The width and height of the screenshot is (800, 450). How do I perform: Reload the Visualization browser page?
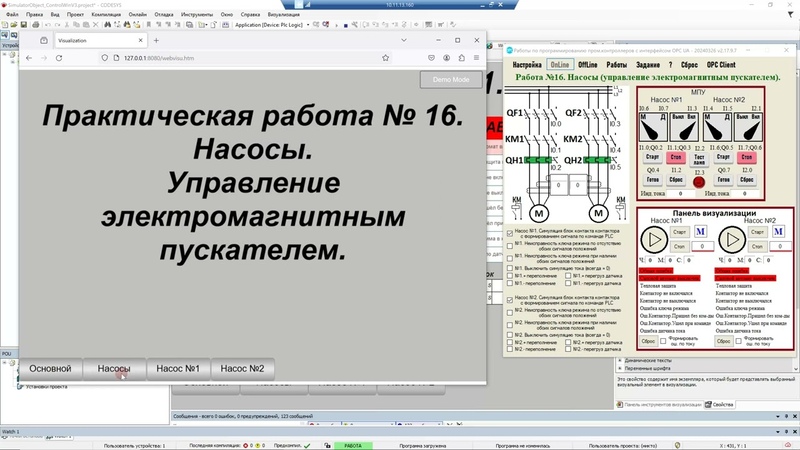[x=59, y=58]
